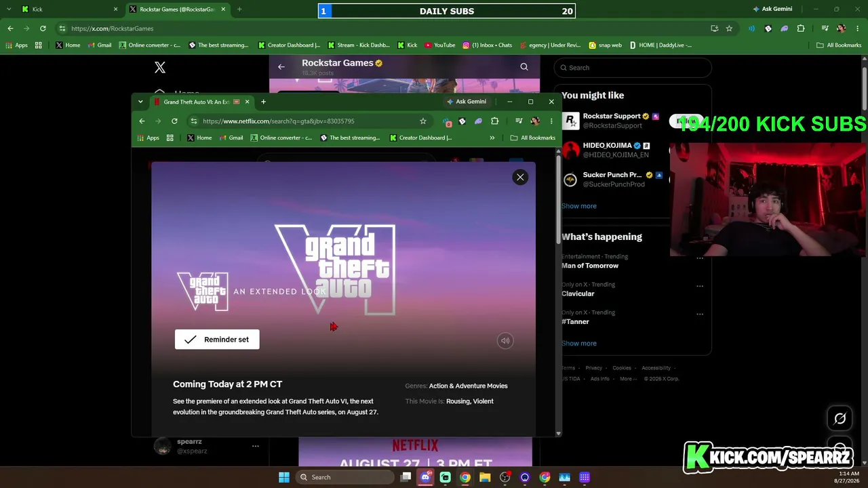Open Online converter bookmark in Netflix window
The image size is (868, 488).
[281, 138]
